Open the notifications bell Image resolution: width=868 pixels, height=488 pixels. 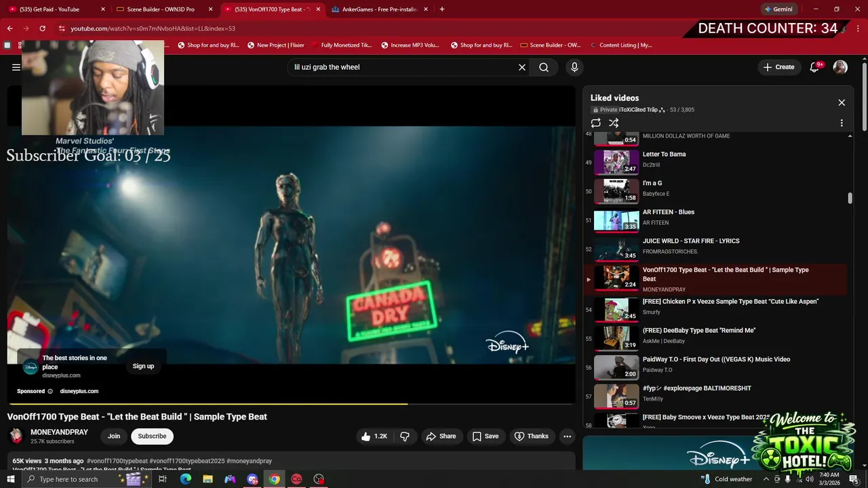(x=816, y=67)
